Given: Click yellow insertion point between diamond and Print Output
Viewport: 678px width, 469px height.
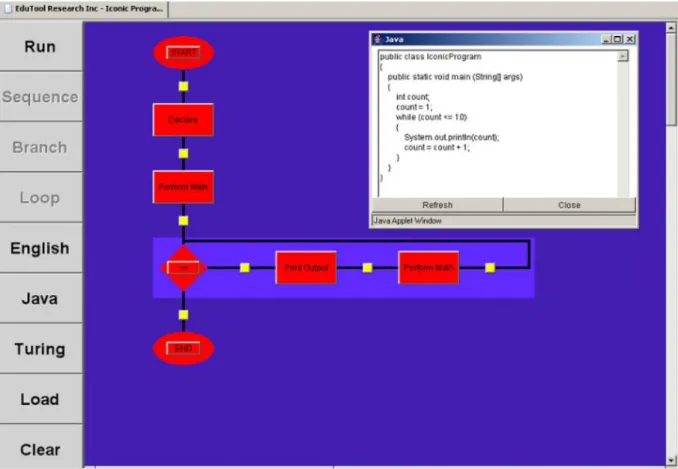Looking at the screenshot, I should (245, 268).
